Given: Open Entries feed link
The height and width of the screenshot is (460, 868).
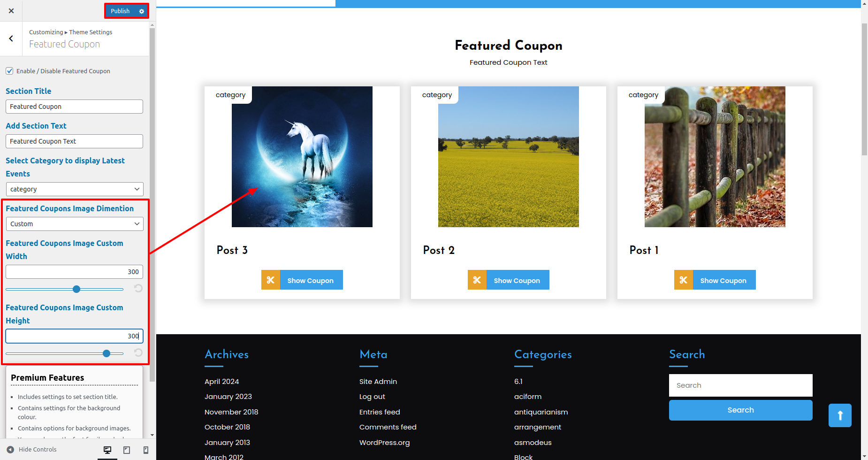Looking at the screenshot, I should click(x=380, y=412).
